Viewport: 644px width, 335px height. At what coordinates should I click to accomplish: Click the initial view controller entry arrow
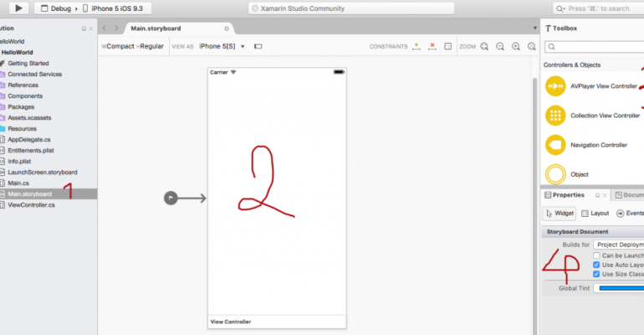coord(185,198)
